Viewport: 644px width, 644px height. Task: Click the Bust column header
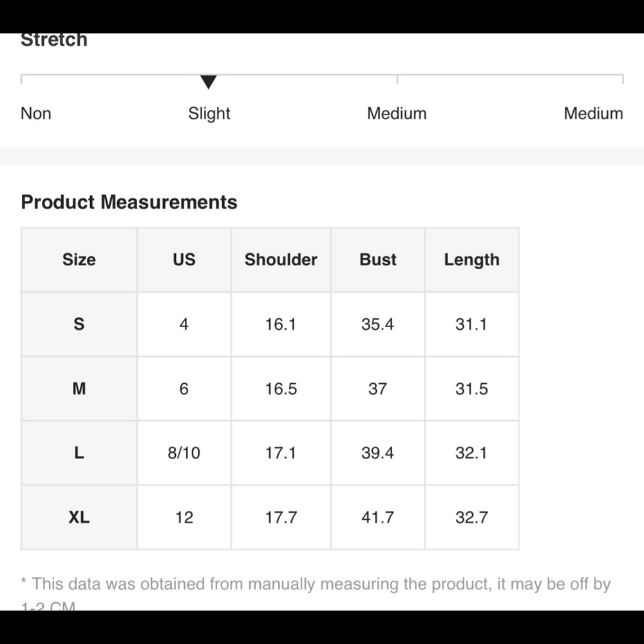click(x=378, y=260)
